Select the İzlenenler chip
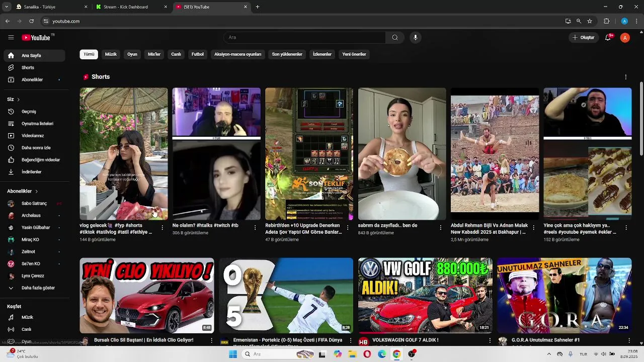This screenshot has width=644, height=362. (x=322, y=54)
